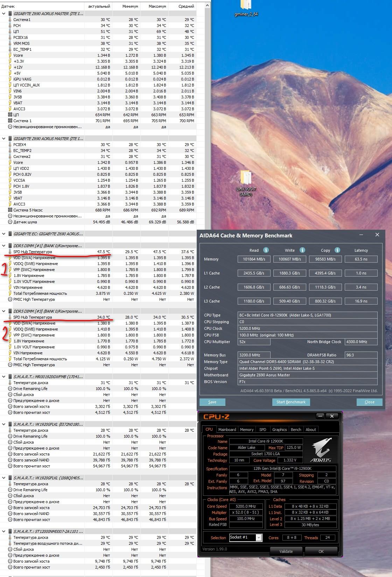392x577 pixels.
Task: Click thermometer icon of DIMM #3 SPD Hub
Action: (10, 317)
